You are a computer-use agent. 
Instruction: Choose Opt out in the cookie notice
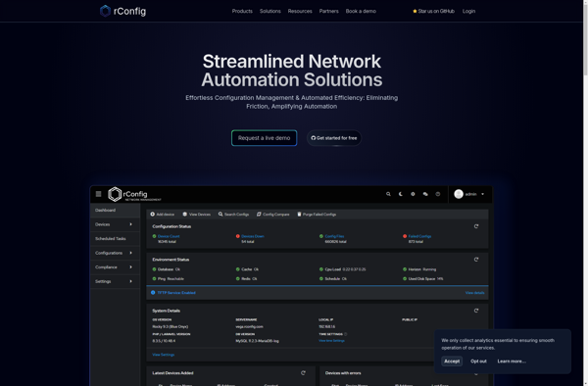point(478,362)
